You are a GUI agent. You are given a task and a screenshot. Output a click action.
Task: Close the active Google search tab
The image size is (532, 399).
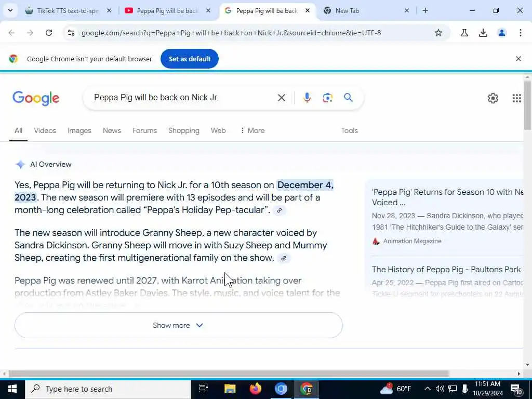(308, 10)
